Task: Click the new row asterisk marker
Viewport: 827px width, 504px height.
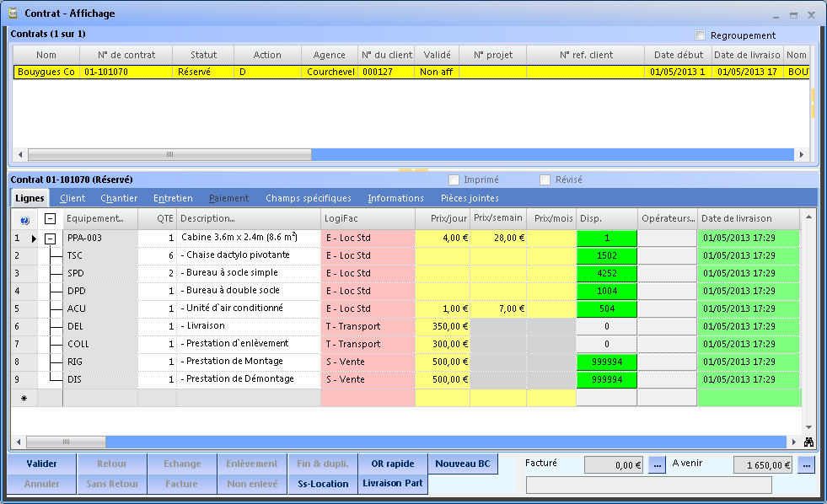Action: coord(24,398)
